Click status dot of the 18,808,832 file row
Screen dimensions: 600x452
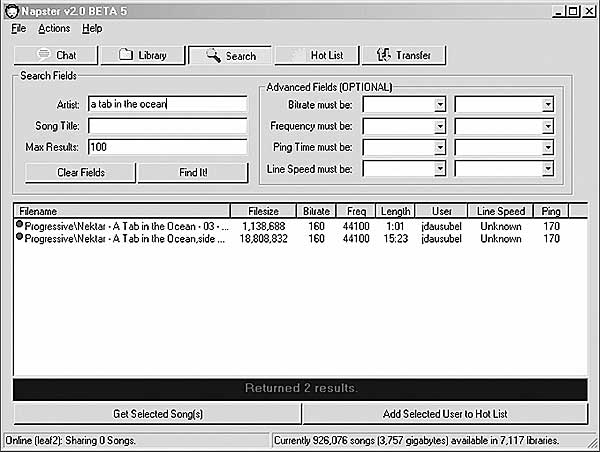(x=19, y=237)
